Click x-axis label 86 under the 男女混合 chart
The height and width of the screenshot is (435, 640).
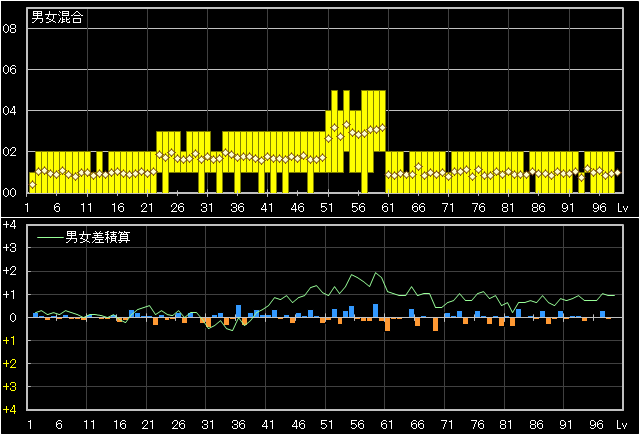point(538,208)
